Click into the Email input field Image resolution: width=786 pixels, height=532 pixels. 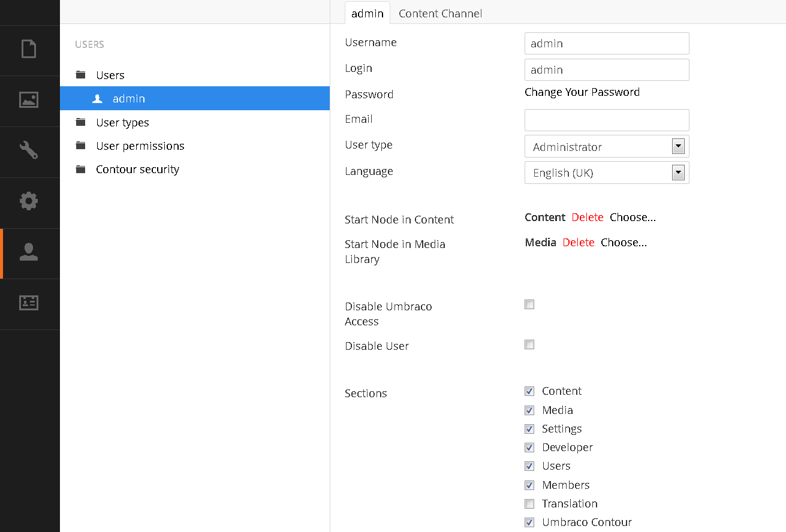607,120
